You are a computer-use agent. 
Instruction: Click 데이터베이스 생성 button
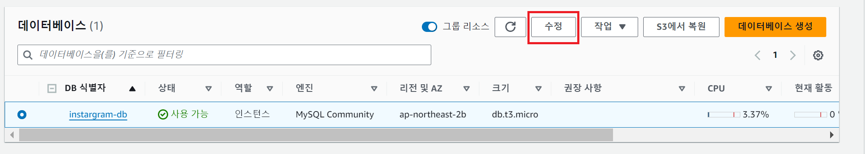tap(775, 27)
